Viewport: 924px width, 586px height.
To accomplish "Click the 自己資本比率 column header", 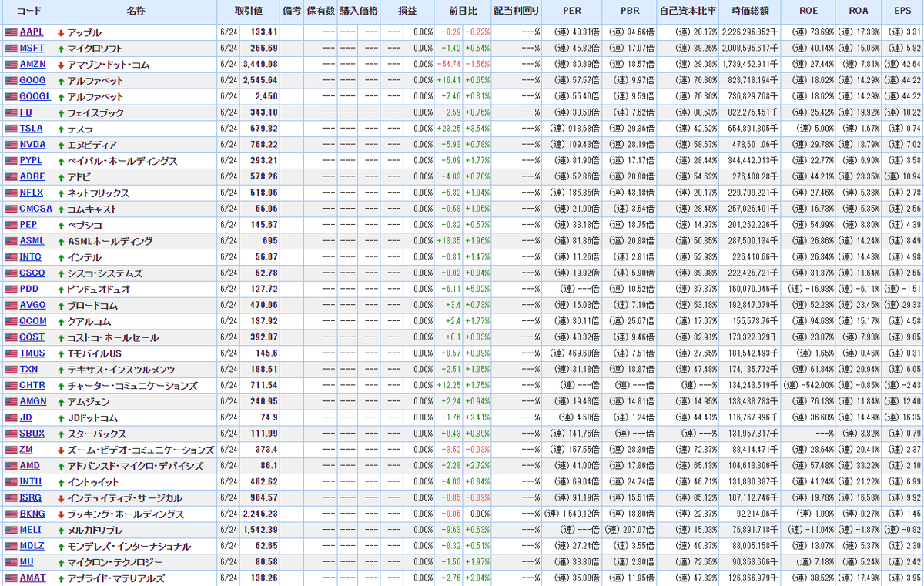I will (x=688, y=12).
